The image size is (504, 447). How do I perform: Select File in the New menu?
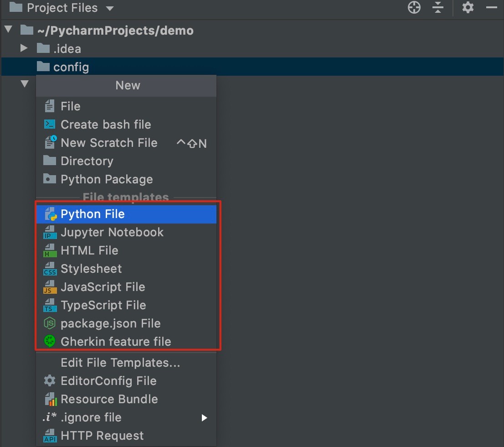(126, 106)
